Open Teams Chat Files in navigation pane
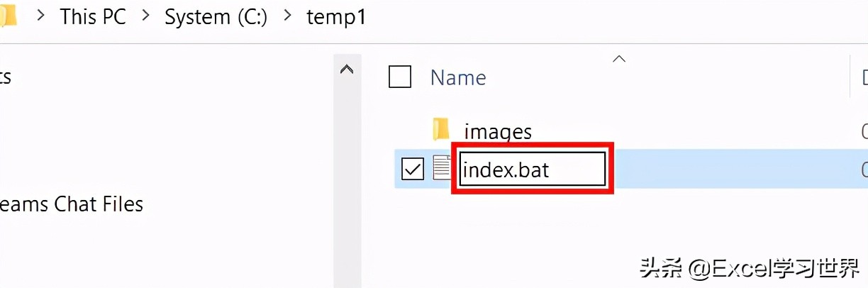868x288 pixels. [x=71, y=204]
